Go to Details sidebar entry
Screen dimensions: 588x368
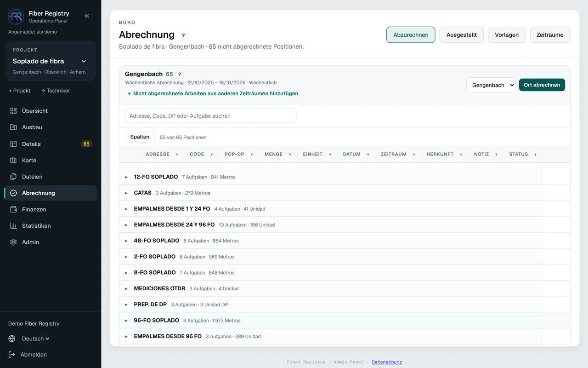[x=51, y=144]
